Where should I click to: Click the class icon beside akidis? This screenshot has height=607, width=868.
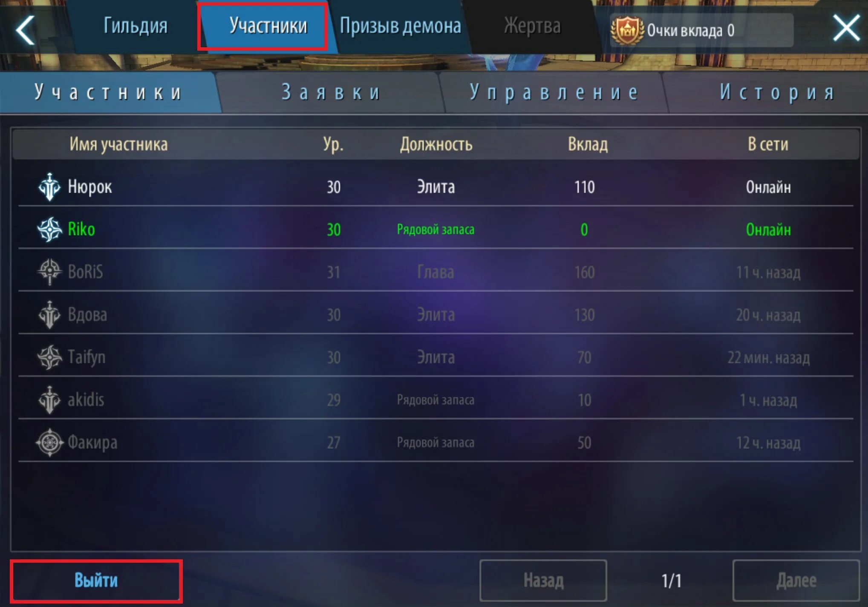(x=49, y=400)
